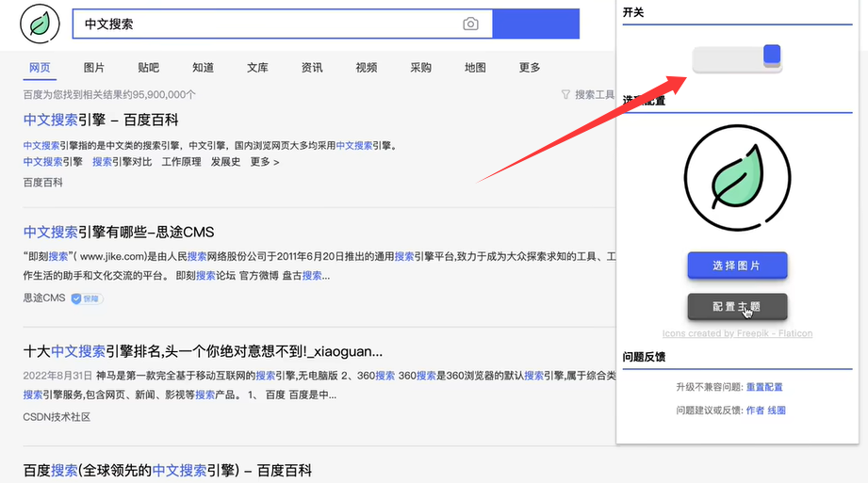This screenshot has width=868, height=483.
Task: Expand the 更多 tab menu
Action: 530,68
